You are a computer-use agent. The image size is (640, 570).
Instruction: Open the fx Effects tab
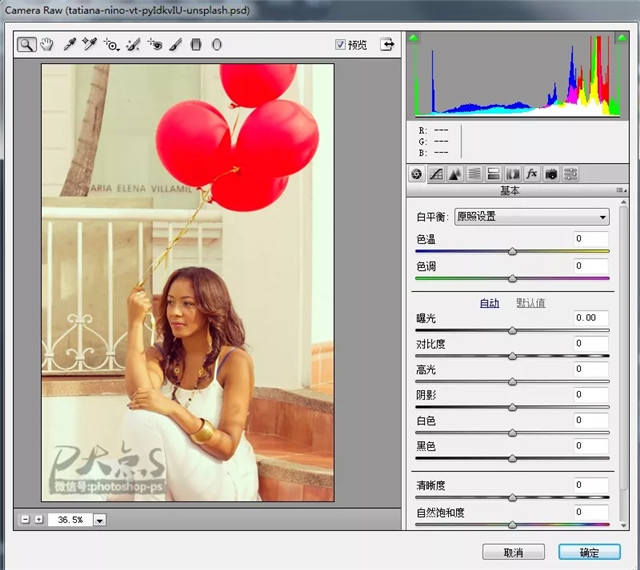[x=532, y=173]
